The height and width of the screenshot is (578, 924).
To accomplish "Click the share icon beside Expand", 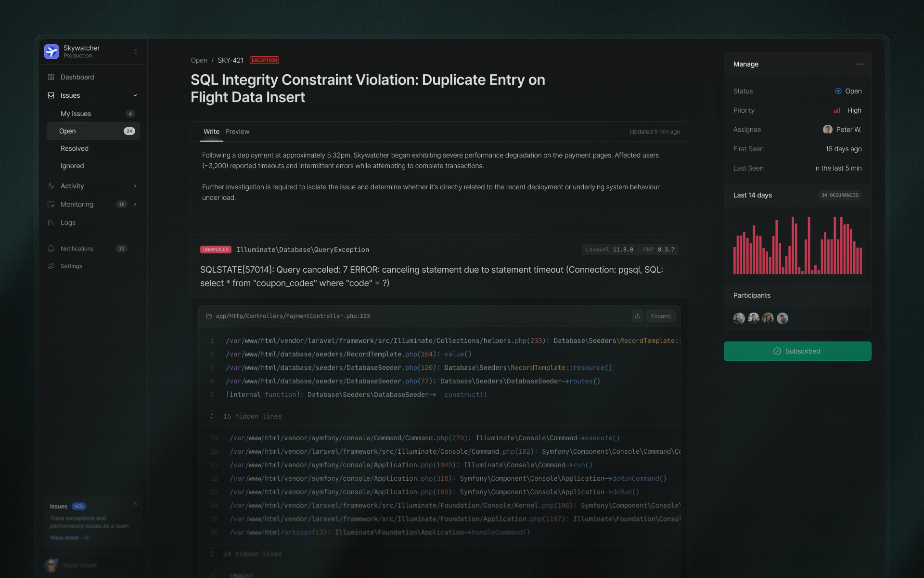I will 637,316.
